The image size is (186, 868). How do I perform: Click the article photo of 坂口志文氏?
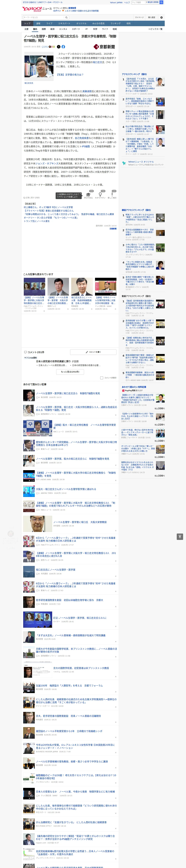[39, 67]
